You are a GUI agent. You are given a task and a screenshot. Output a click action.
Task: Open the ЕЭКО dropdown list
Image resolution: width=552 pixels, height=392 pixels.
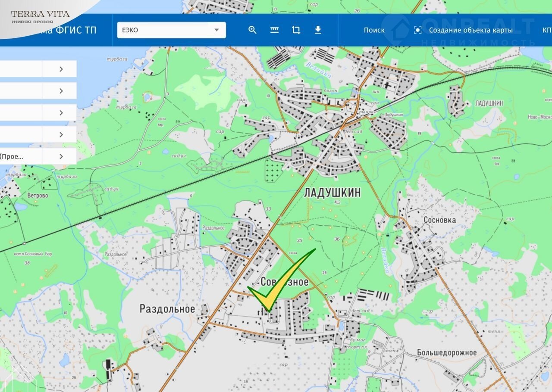[x=171, y=30]
